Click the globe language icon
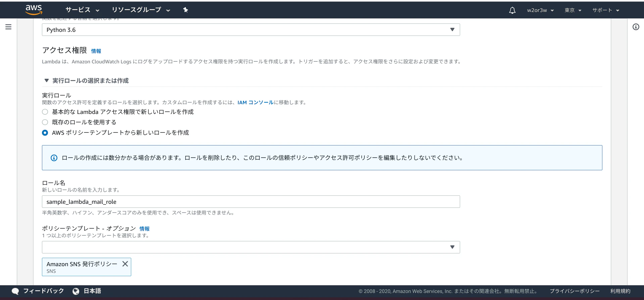The height and width of the screenshot is (300, 644). [76, 291]
